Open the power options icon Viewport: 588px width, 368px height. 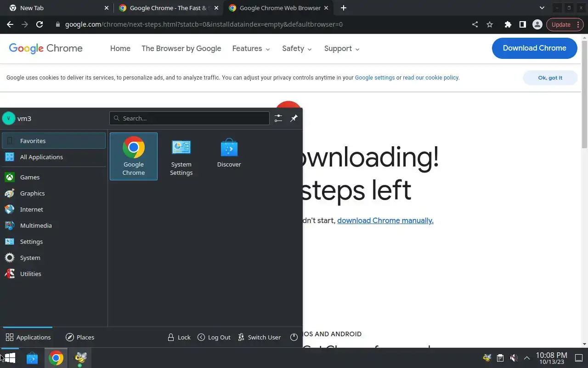[294, 337]
